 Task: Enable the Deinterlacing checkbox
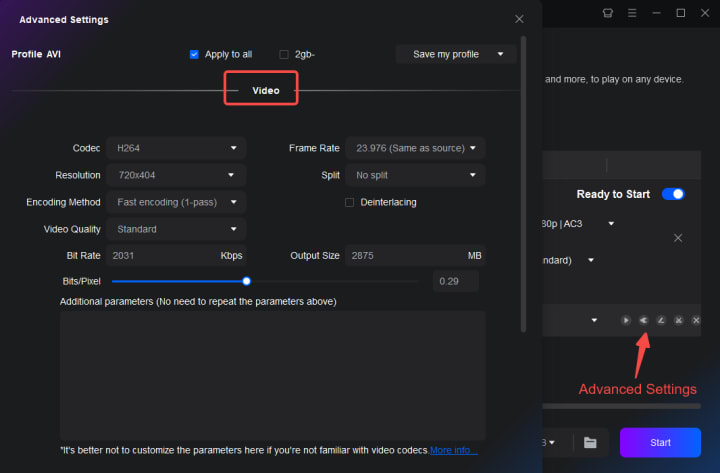(349, 203)
